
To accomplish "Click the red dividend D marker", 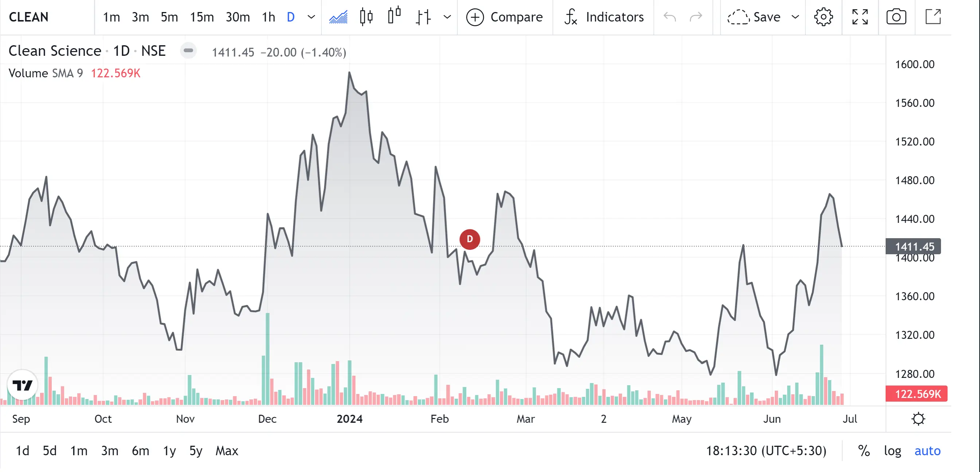I will click(x=469, y=239).
